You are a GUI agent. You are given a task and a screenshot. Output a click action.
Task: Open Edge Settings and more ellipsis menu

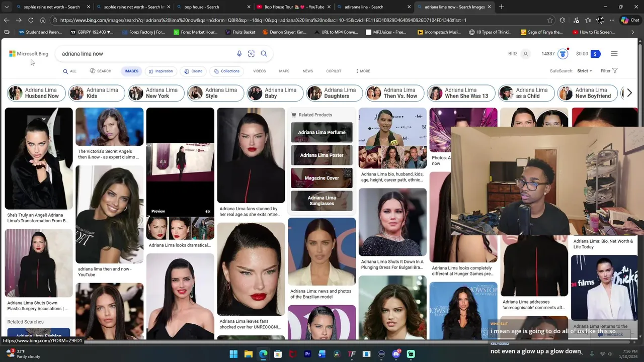click(x=612, y=20)
